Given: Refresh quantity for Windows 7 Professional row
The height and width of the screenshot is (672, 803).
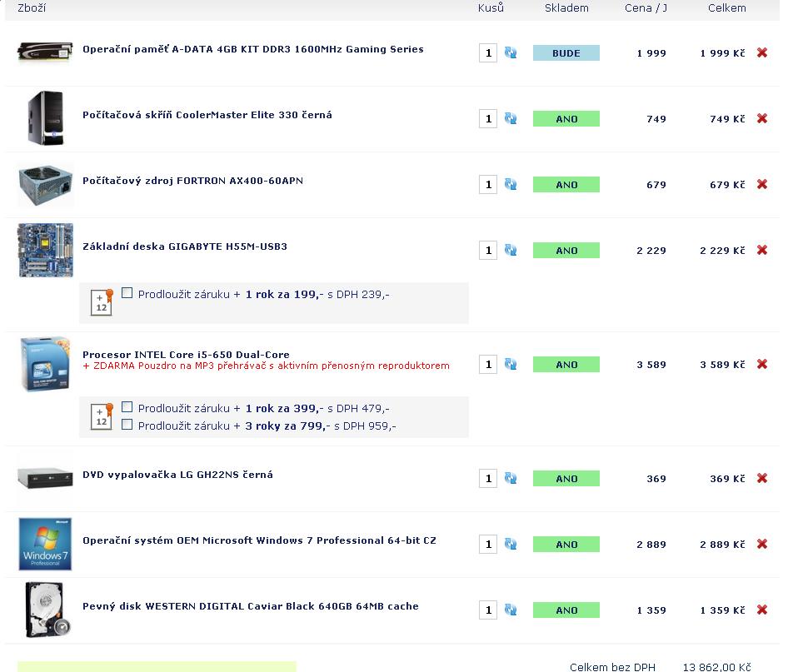Looking at the screenshot, I should 511,544.
